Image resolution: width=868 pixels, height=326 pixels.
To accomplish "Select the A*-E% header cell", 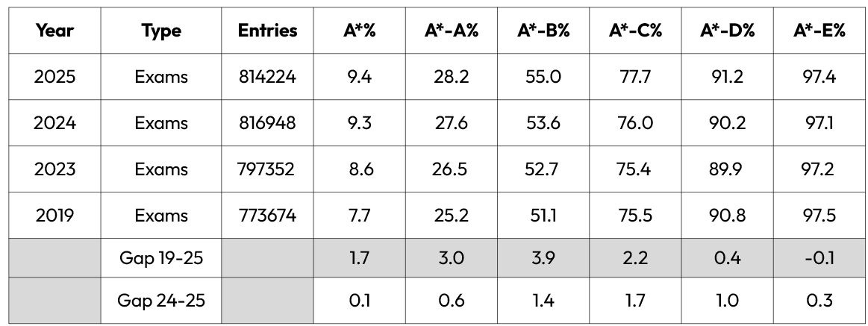I will pyautogui.click(x=819, y=31).
